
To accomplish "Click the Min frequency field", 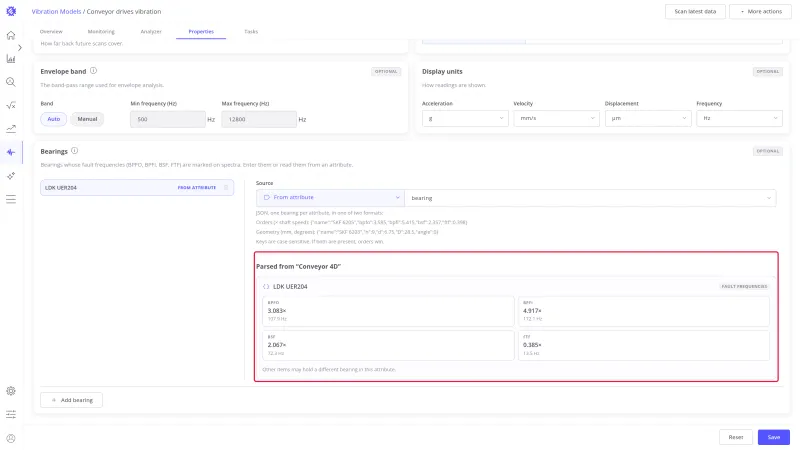I will 168,119.
